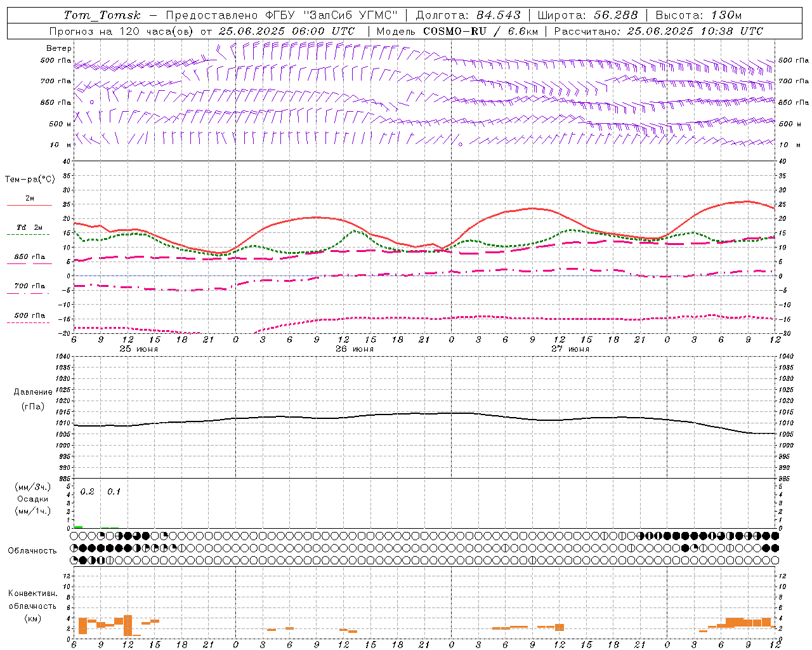Click the Долгота: 84.543 value
Image resolution: width=812 pixels, height=650 pixels.
[x=468, y=15]
